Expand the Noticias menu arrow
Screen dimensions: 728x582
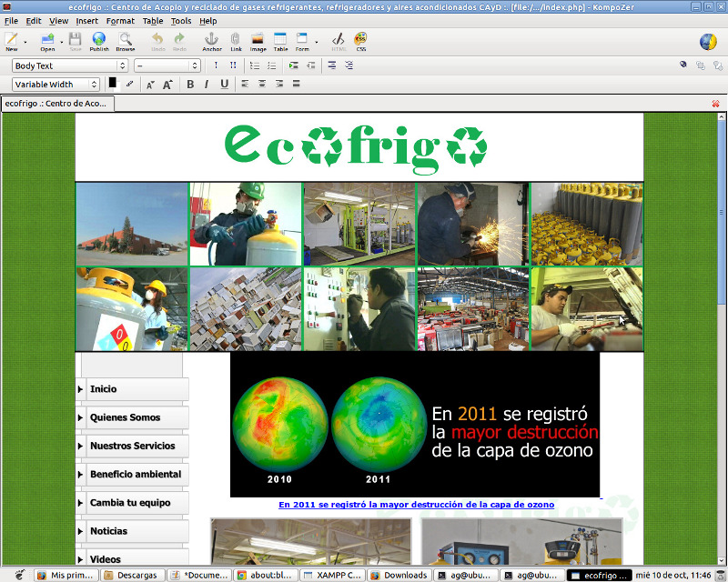80,531
